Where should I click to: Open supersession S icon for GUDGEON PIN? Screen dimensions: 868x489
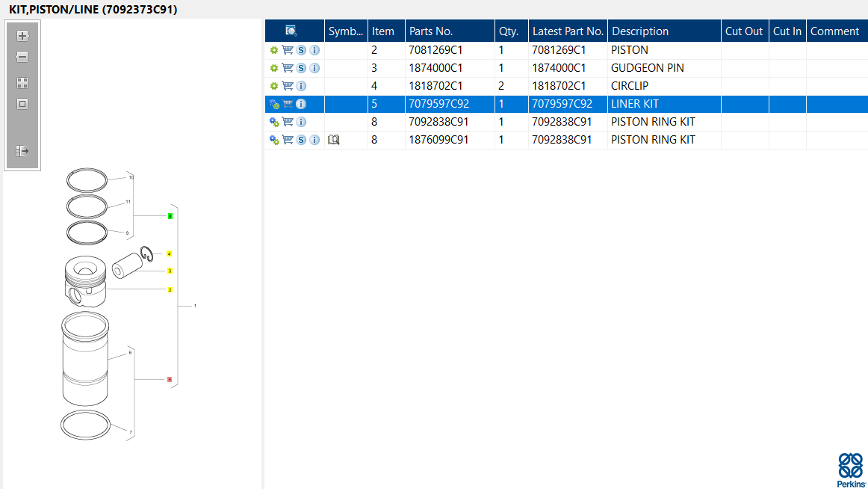pos(301,68)
